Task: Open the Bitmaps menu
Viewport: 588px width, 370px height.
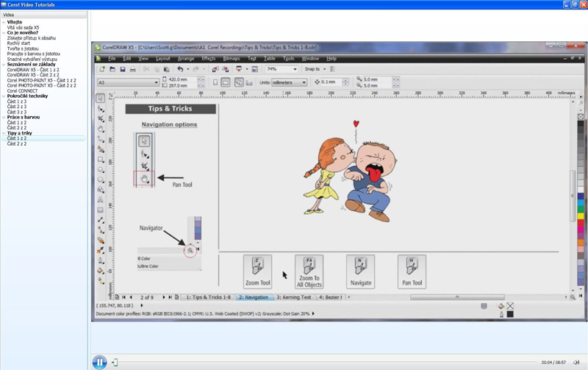Action: click(232, 59)
